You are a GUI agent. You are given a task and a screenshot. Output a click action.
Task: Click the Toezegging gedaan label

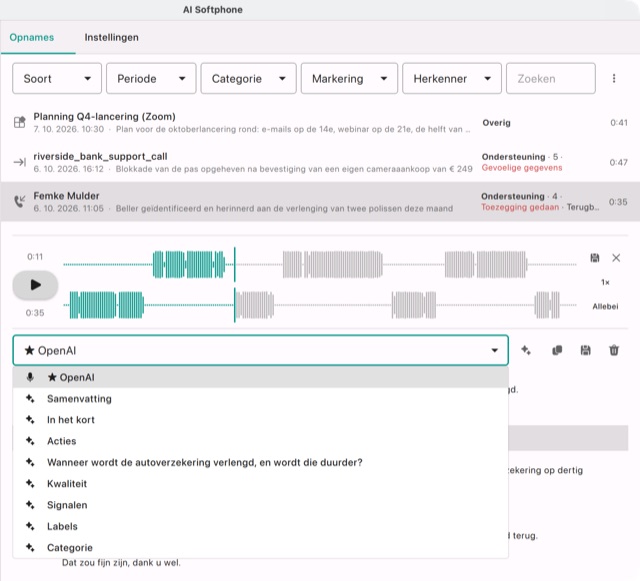(520, 207)
